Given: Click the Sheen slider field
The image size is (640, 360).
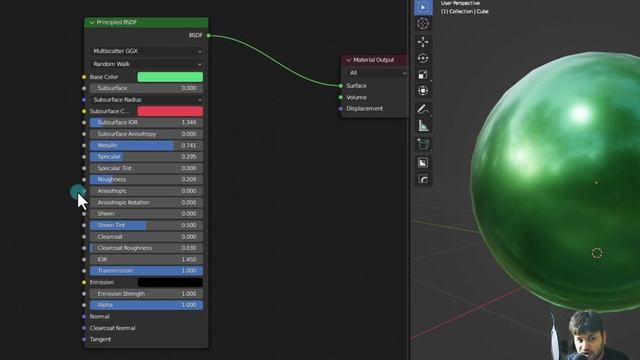Looking at the screenshot, I should (146, 213).
